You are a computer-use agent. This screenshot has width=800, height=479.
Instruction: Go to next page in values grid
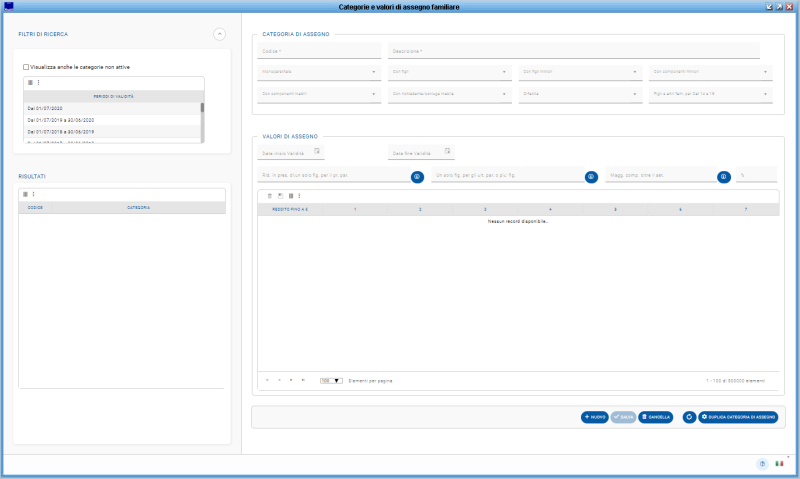coord(291,380)
